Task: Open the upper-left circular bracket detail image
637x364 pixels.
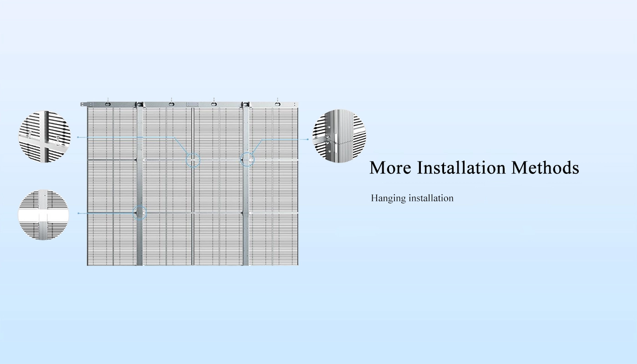Action: click(x=45, y=136)
